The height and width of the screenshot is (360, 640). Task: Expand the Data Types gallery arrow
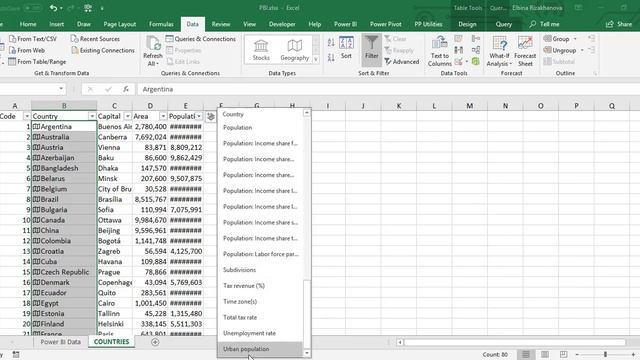[316, 59]
